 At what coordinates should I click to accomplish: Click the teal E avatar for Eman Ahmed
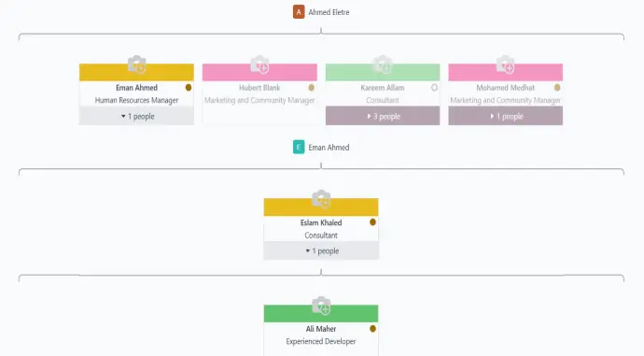pyautogui.click(x=299, y=148)
